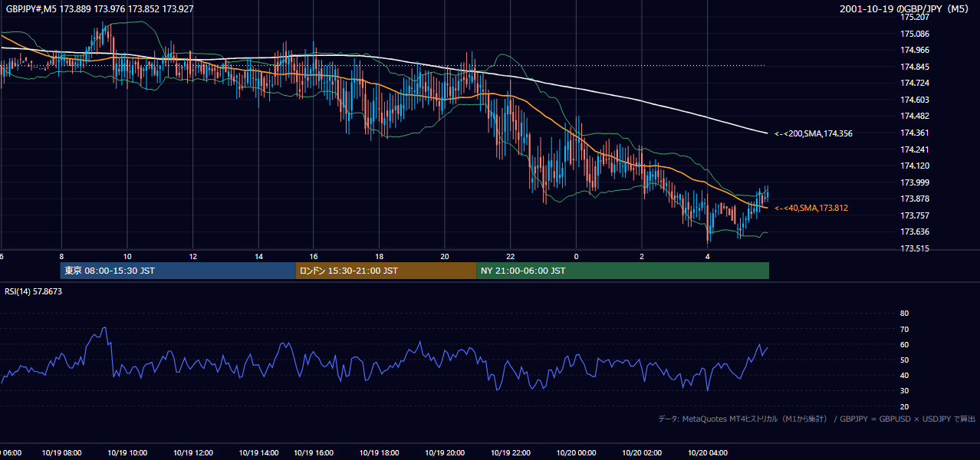Click hour label 14 under price chart
The image size is (980, 460).
[x=259, y=256]
